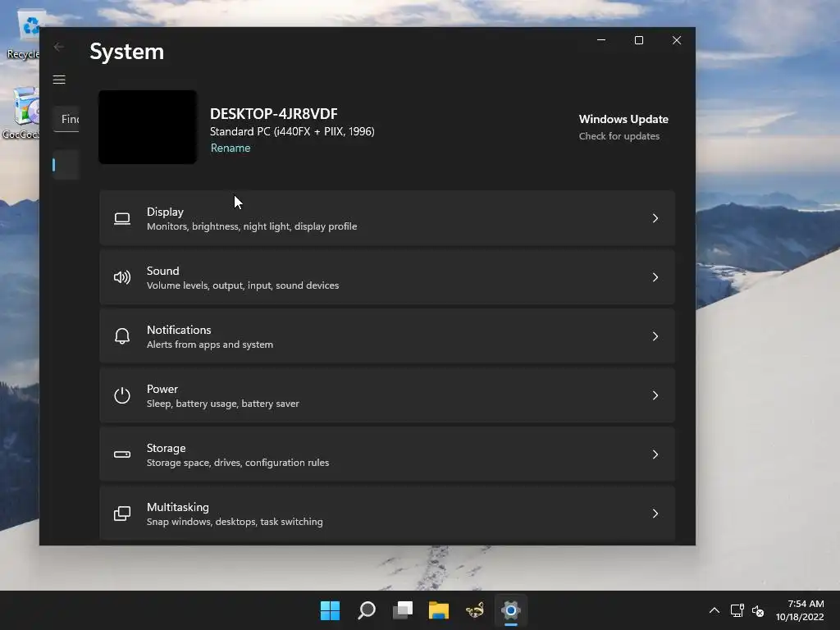The height and width of the screenshot is (630, 840).
Task: Select Snap windows, desktops, task switching
Action: [x=235, y=521]
